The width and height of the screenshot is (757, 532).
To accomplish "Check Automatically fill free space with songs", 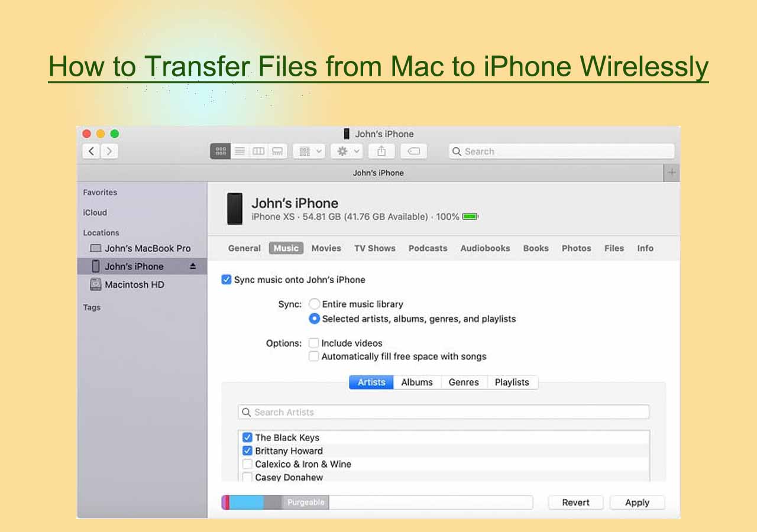I will [313, 356].
